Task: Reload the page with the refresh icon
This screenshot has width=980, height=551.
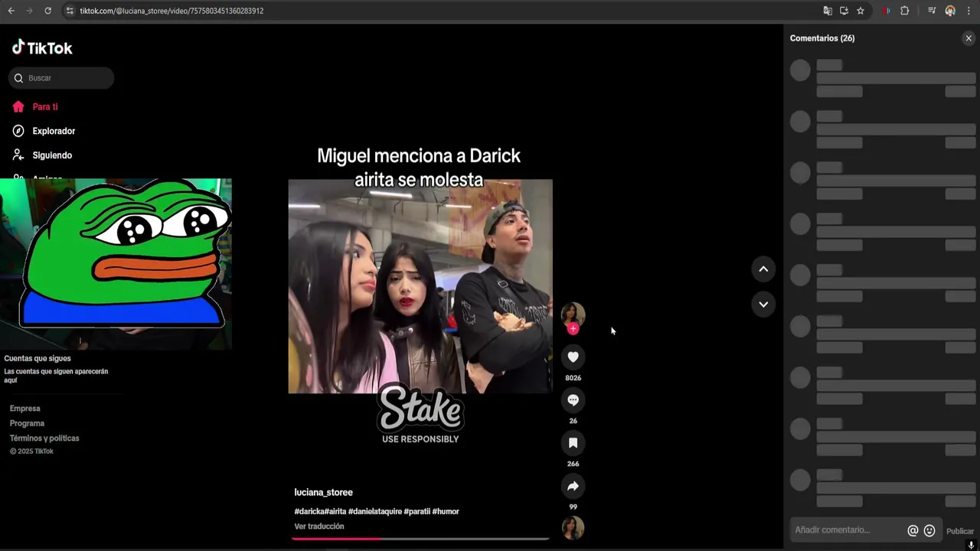Action: [47, 11]
